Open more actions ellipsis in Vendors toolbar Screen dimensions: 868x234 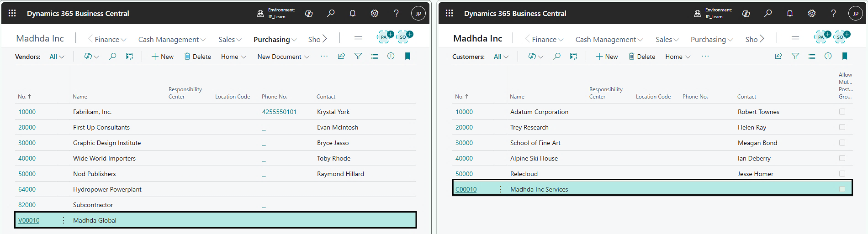[324, 56]
